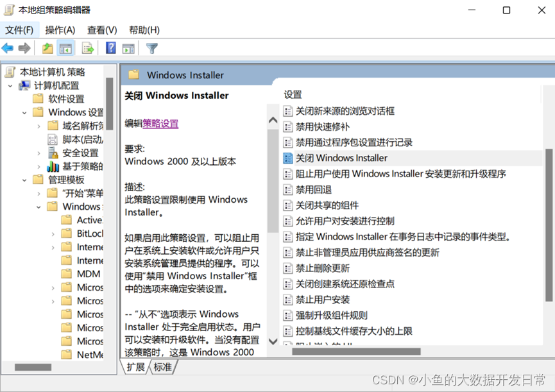
Task: Click the 本地计算机 策略 scroll icon
Action: pyautogui.click(x=10, y=72)
